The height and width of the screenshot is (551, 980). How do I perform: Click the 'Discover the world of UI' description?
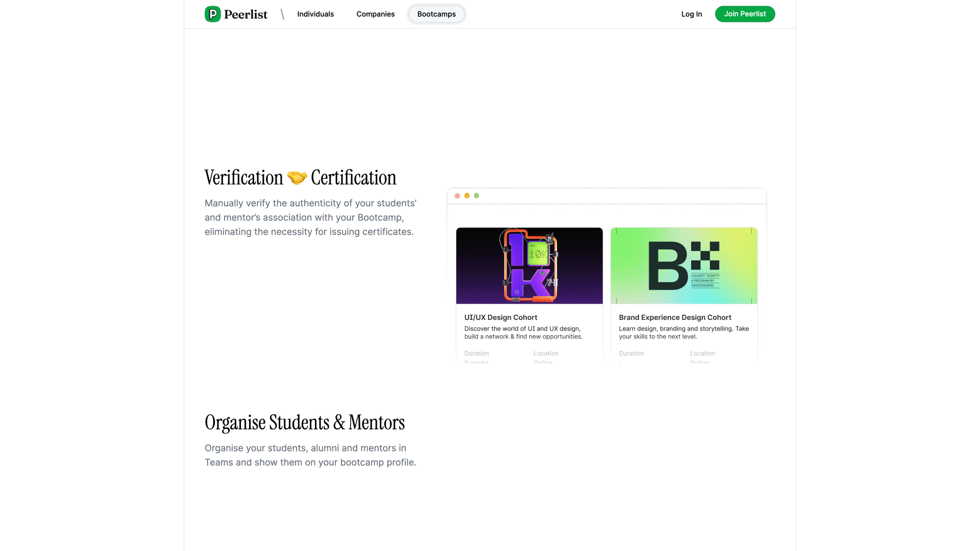(x=523, y=333)
